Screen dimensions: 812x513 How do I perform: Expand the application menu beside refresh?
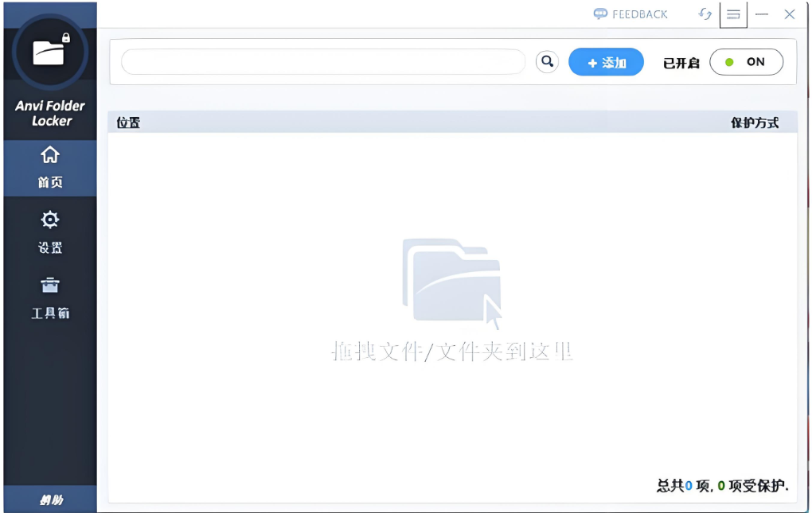tap(733, 14)
